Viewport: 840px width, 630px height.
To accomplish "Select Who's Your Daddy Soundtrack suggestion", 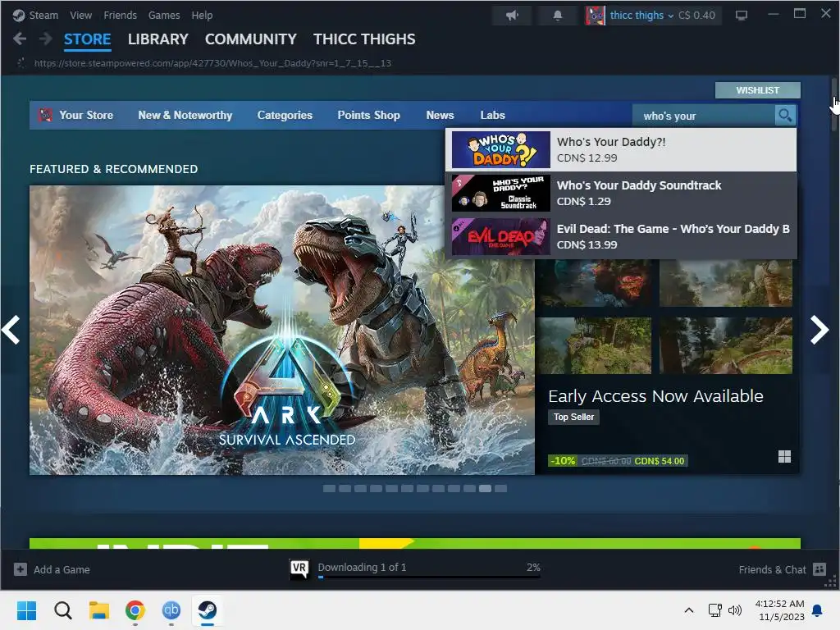I will coord(621,194).
